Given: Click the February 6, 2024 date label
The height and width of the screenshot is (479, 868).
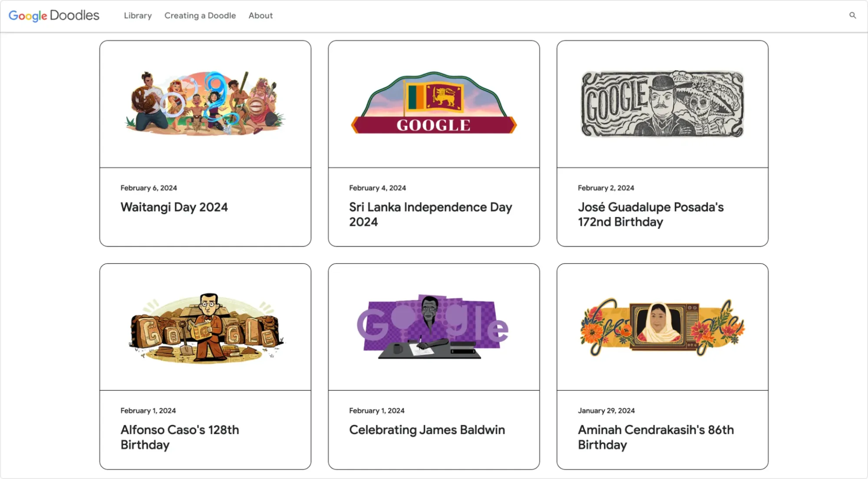Looking at the screenshot, I should point(149,188).
